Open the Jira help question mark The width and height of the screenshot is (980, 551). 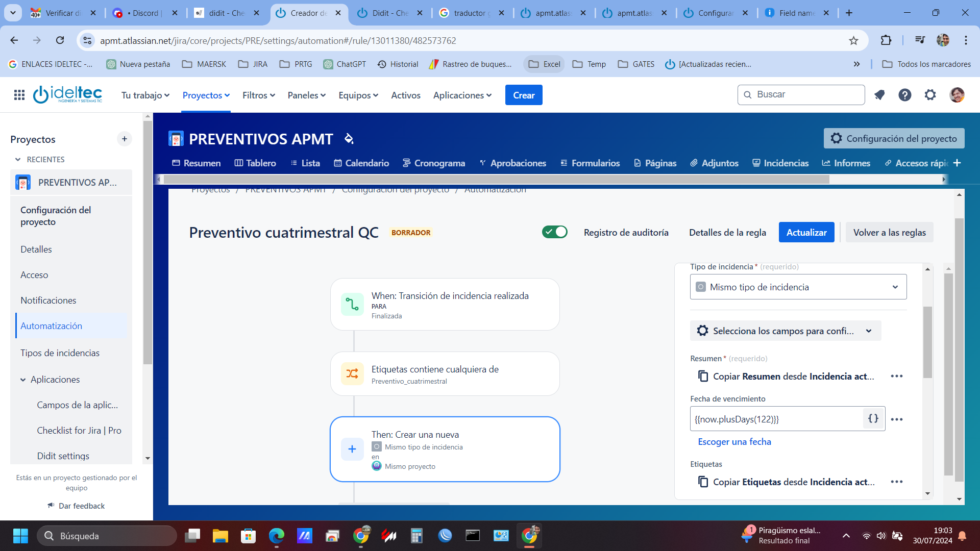coord(904,95)
